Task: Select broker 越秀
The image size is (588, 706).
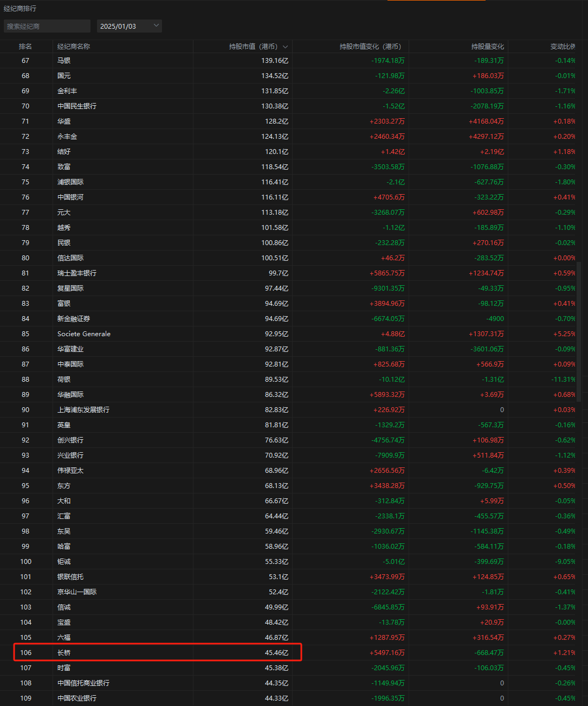Action: coord(64,228)
